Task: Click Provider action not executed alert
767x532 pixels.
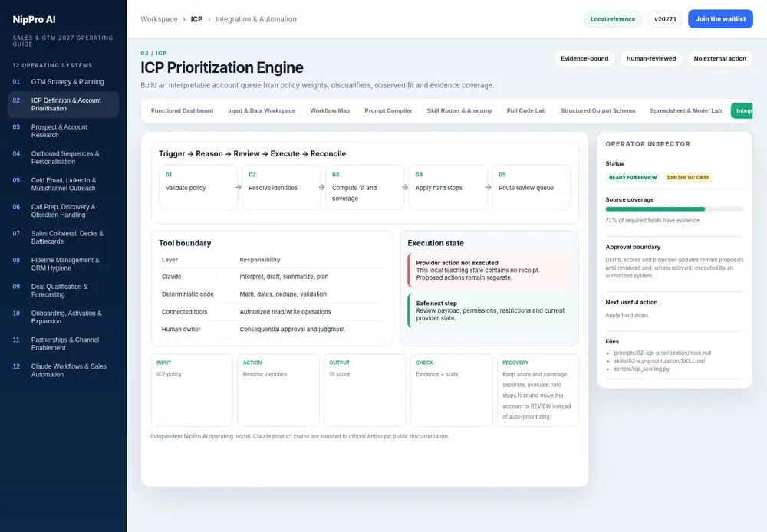Action: (x=489, y=270)
